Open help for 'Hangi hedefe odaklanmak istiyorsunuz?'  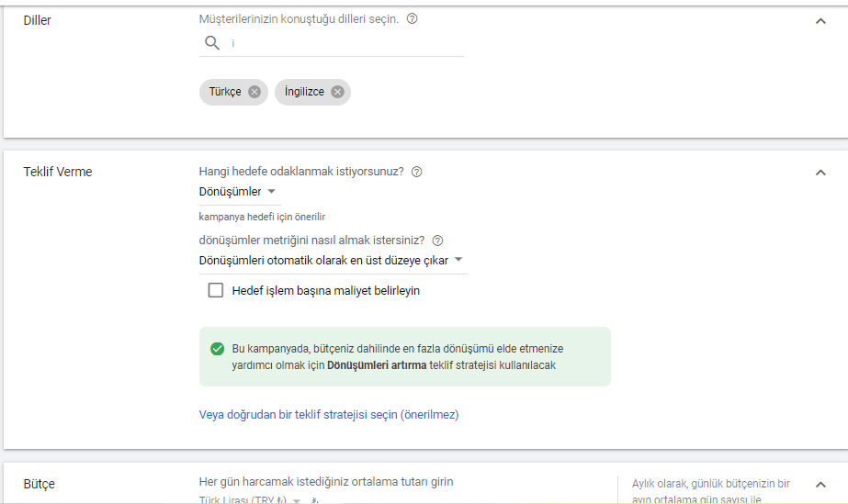click(x=417, y=172)
